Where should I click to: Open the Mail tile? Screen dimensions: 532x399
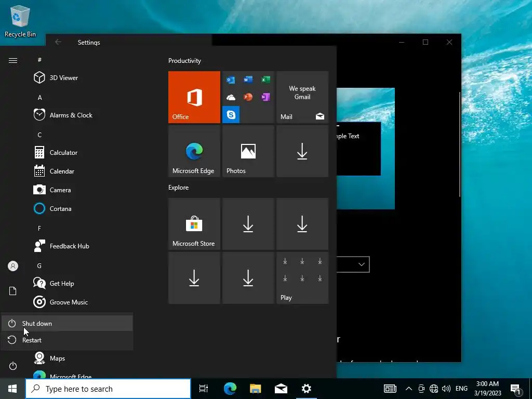coord(302,97)
